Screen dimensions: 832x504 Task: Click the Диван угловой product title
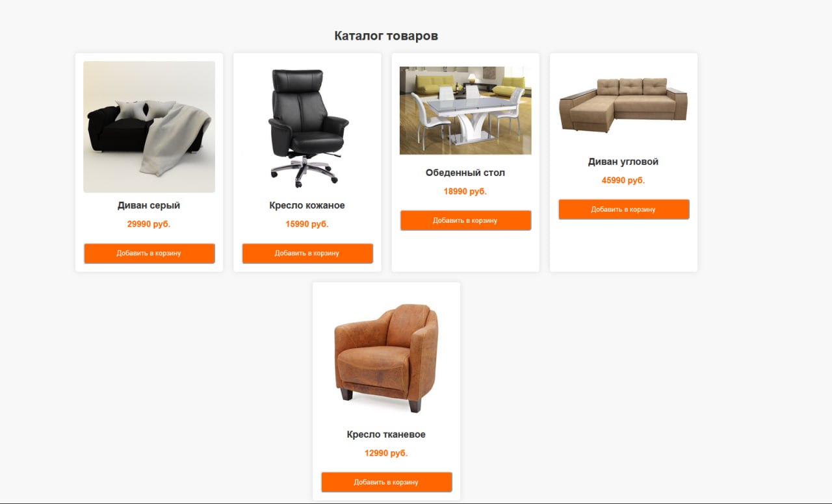coord(623,162)
